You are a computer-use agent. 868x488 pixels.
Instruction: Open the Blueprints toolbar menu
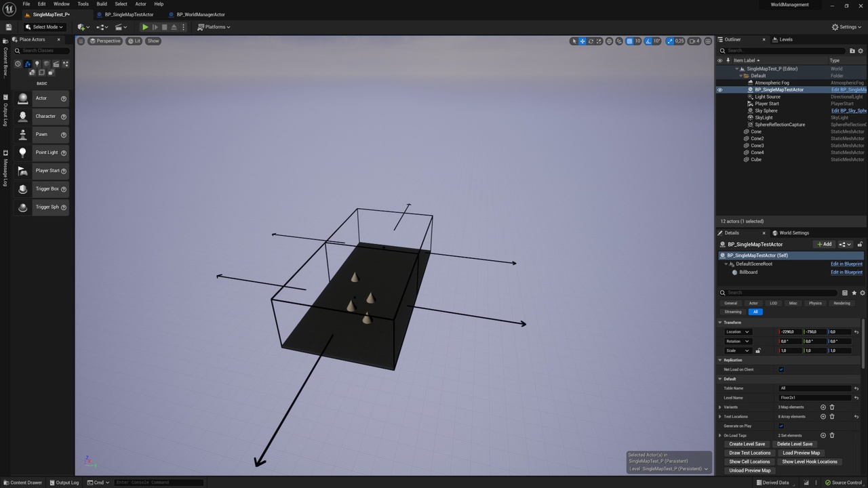102,27
